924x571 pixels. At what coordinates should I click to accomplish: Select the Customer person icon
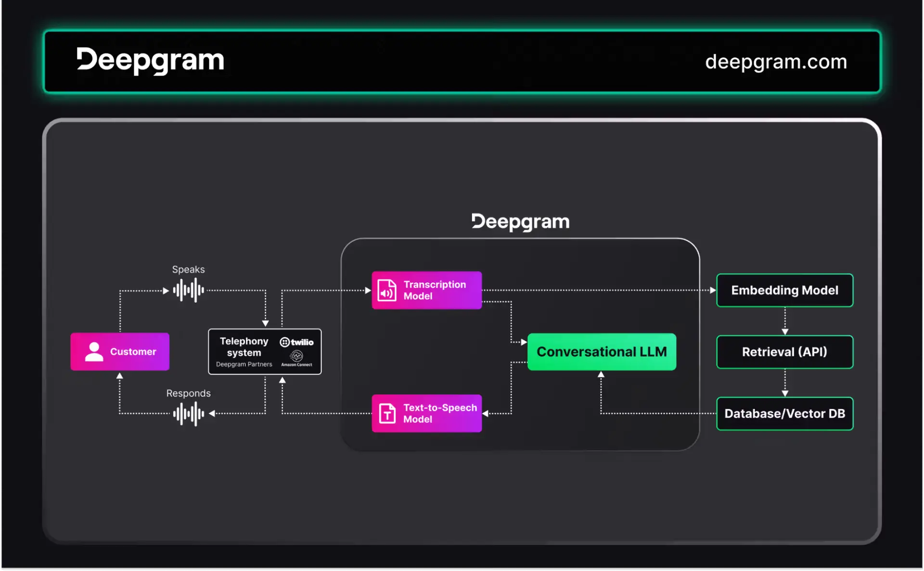click(x=93, y=352)
